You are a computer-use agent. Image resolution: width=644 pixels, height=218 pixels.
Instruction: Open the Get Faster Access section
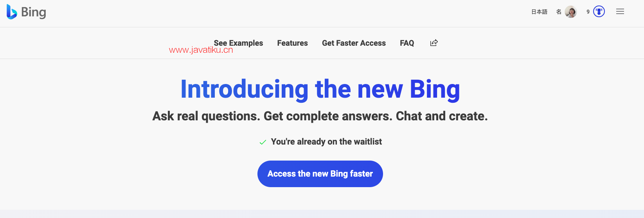click(x=354, y=43)
